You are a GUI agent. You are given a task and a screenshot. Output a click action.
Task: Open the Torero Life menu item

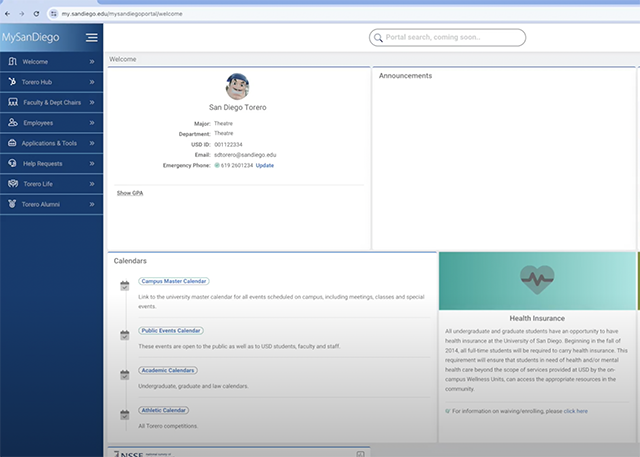pos(51,184)
